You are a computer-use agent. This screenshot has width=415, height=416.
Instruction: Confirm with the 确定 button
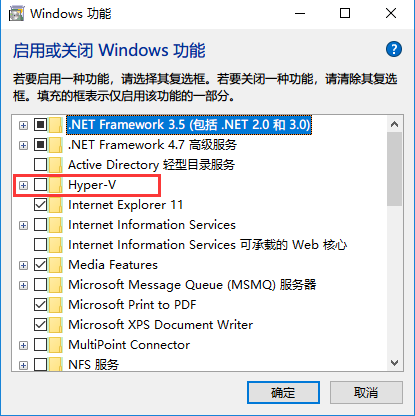(283, 392)
